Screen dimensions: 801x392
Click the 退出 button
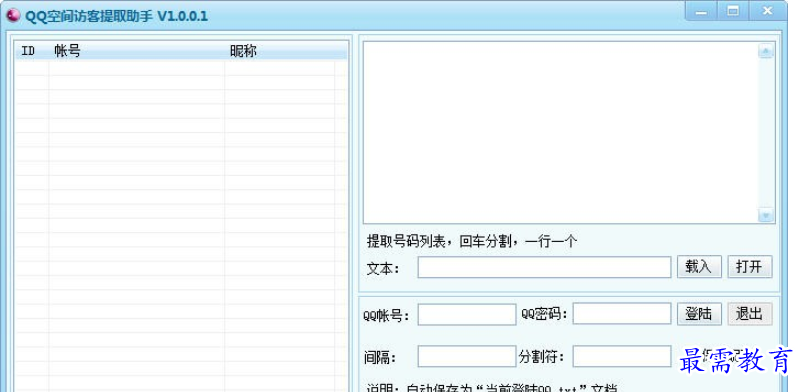749,314
